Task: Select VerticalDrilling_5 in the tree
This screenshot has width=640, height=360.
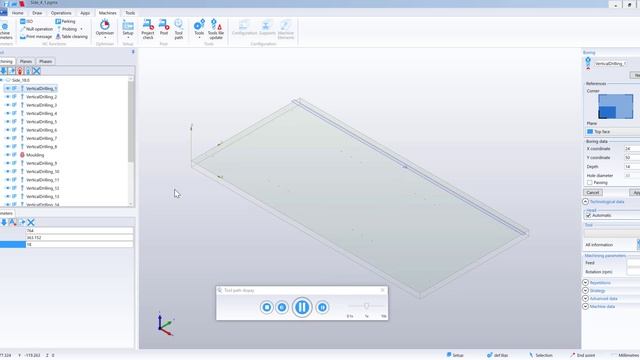Action: point(41,122)
